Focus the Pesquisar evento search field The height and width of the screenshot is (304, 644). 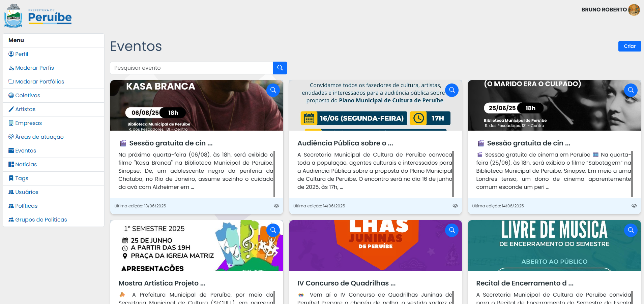click(192, 68)
